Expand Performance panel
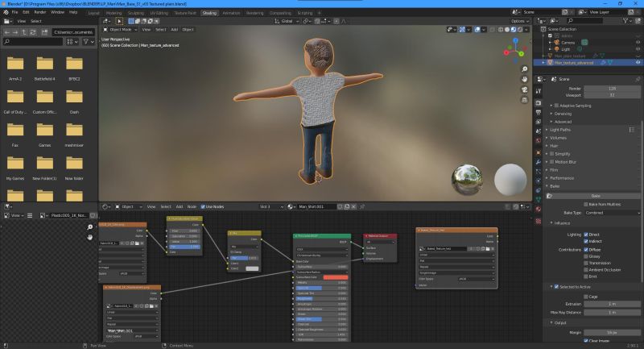The width and height of the screenshot is (644, 349). point(561,178)
